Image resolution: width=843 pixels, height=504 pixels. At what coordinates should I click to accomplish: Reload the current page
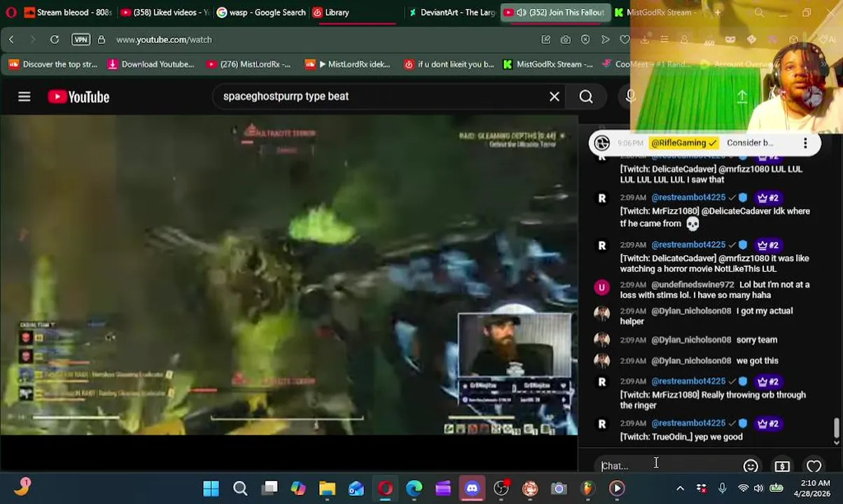click(54, 40)
